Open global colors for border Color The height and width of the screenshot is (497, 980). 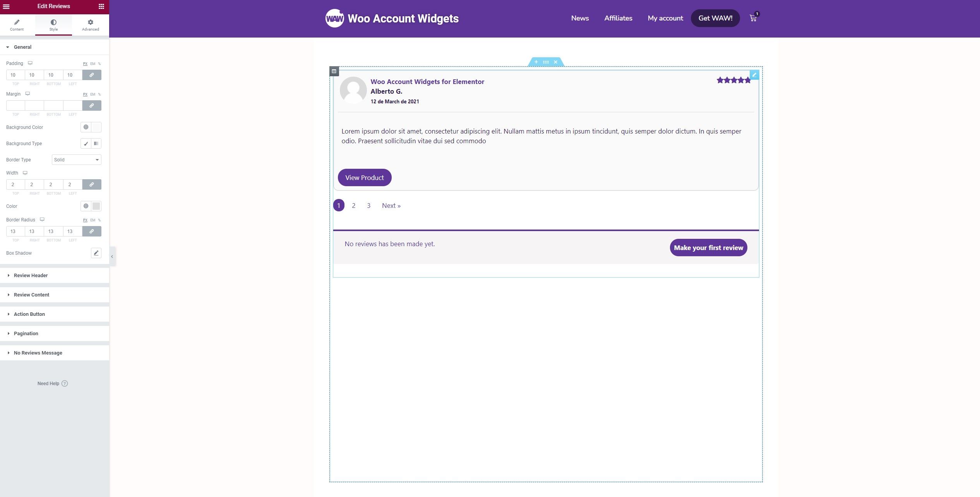click(86, 206)
